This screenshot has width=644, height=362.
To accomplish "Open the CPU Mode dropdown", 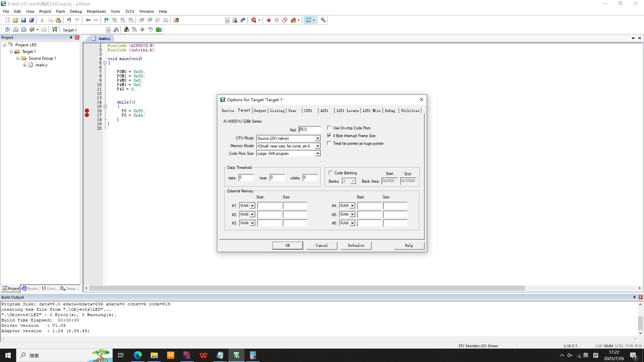I will point(317,138).
